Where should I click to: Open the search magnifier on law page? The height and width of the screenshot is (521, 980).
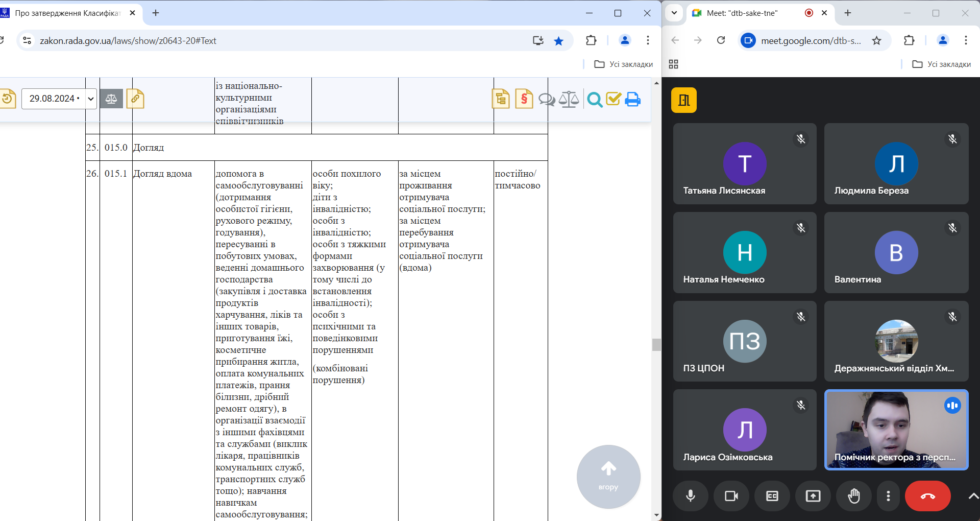click(x=595, y=99)
